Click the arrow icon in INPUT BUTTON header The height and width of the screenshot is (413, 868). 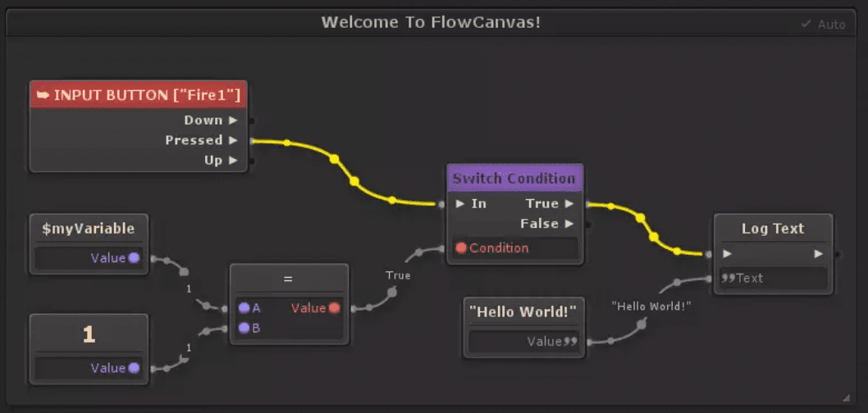click(x=43, y=95)
